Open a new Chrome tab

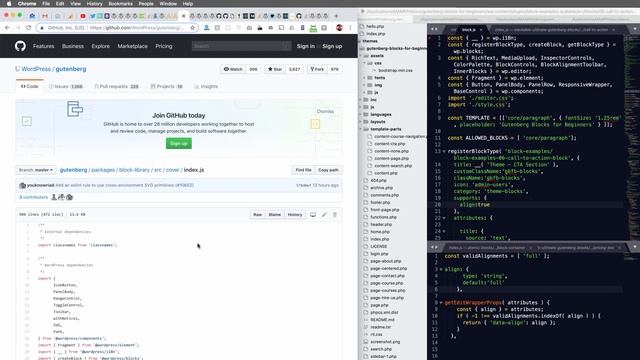coord(336,16)
